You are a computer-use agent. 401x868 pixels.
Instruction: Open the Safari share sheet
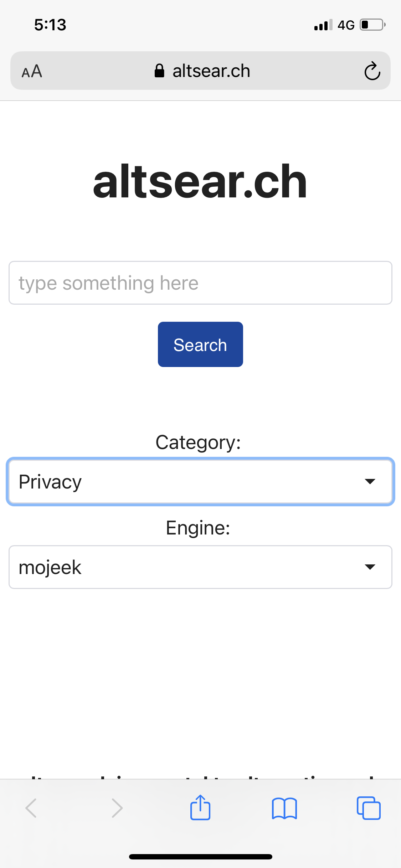(x=200, y=808)
